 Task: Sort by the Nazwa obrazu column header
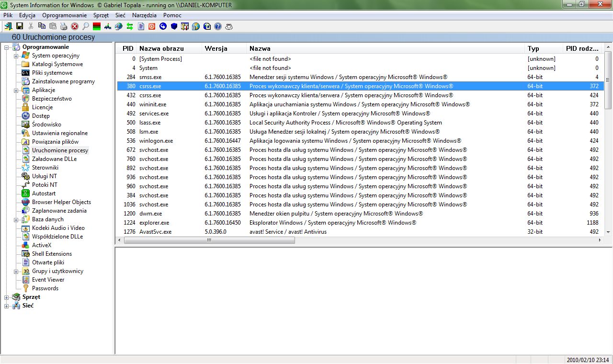pyautogui.click(x=170, y=48)
